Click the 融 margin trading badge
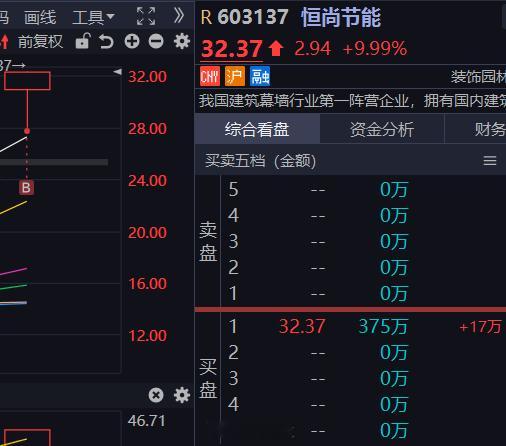The image size is (506, 446). 260,76
